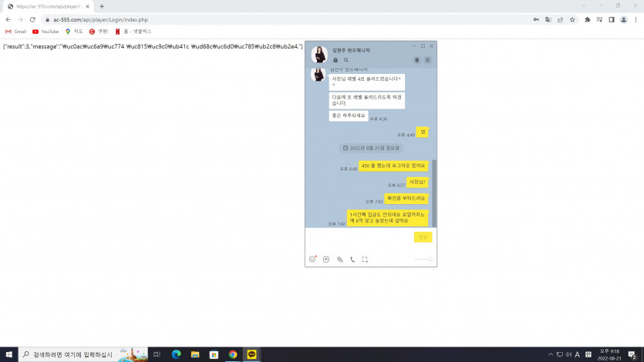Click the 2022년 8월 21일 date label
644x362 pixels.
click(x=371, y=148)
